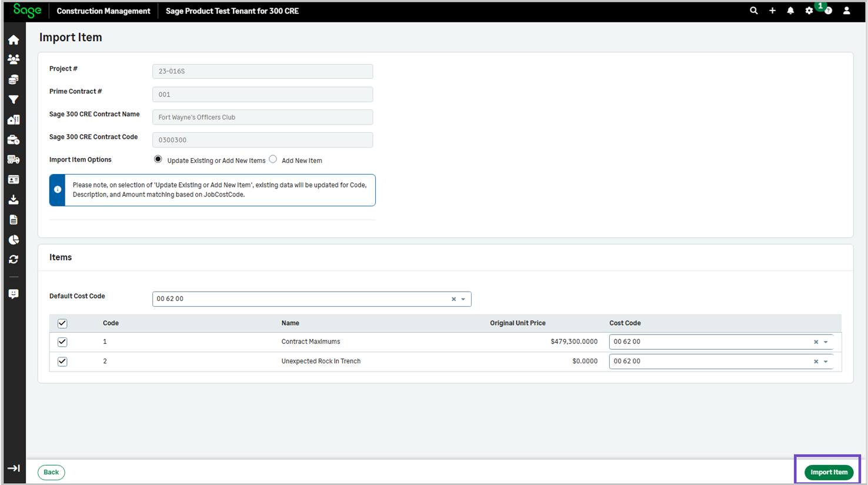Open cost code dropdown arrow for Unexpected Rock
868x485 pixels.
point(826,362)
